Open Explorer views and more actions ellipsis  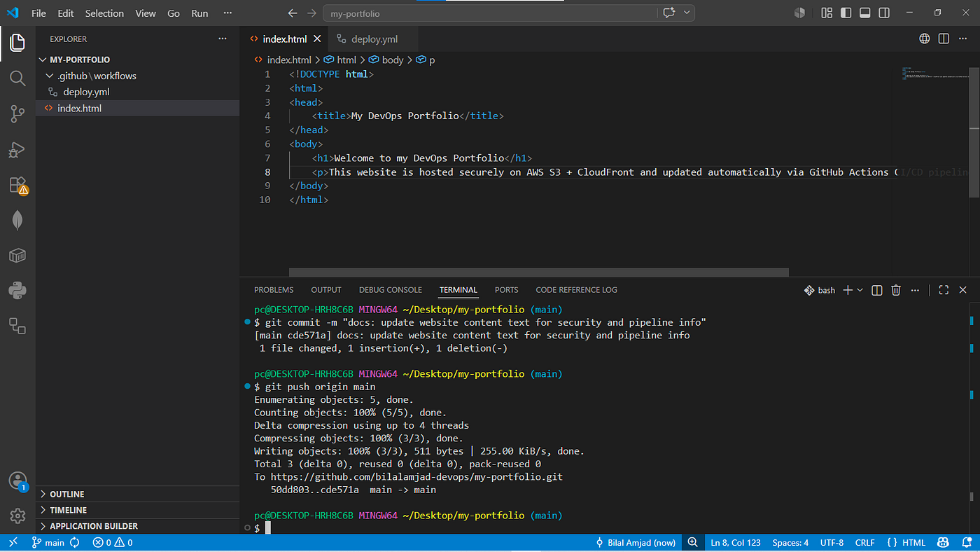pos(223,39)
